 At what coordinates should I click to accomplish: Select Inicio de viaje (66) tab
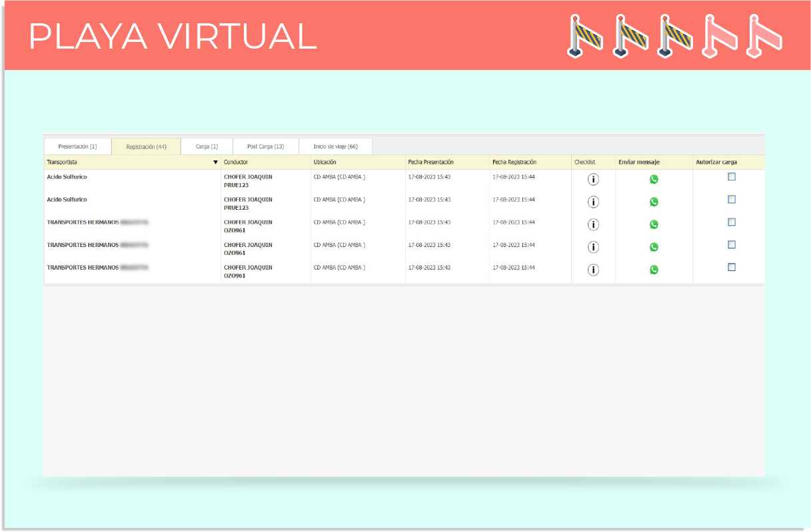click(x=335, y=146)
